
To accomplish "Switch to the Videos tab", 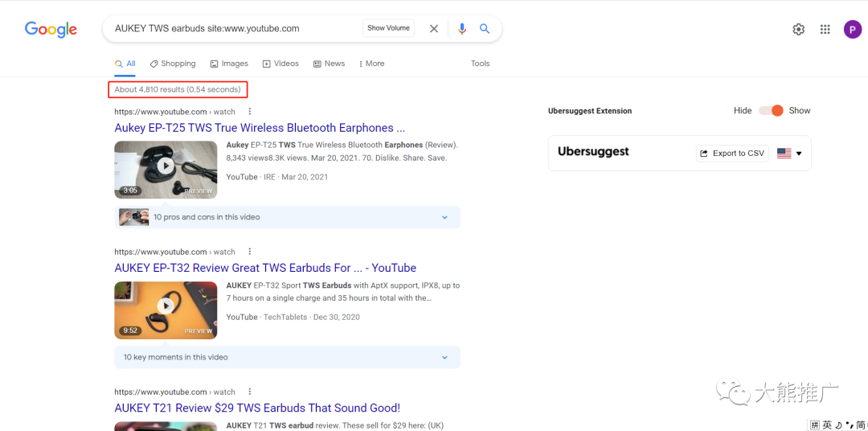I will 280,64.
